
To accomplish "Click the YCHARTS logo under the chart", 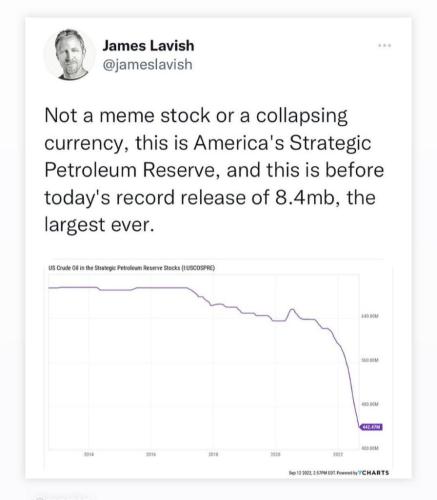I will pyautogui.click(x=374, y=472).
